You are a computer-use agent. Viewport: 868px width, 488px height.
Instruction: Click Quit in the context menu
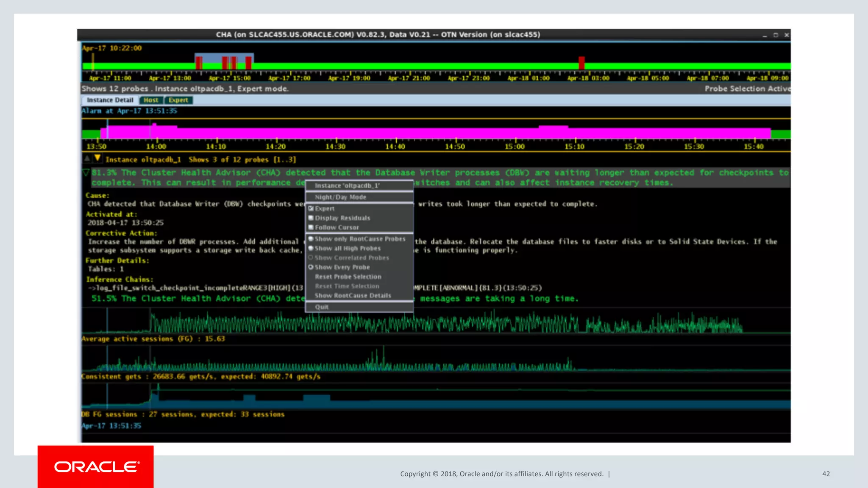tap(322, 307)
